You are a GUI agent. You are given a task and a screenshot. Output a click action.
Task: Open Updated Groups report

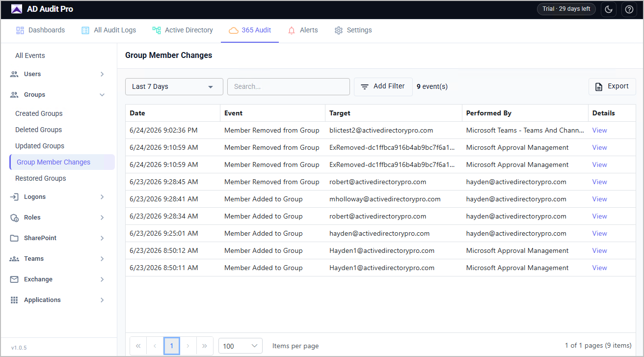click(x=40, y=146)
